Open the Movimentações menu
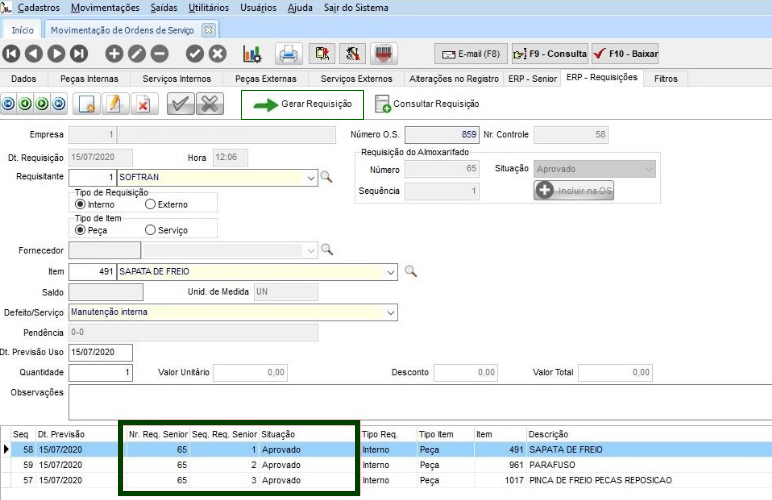The width and height of the screenshot is (772, 500). click(105, 8)
